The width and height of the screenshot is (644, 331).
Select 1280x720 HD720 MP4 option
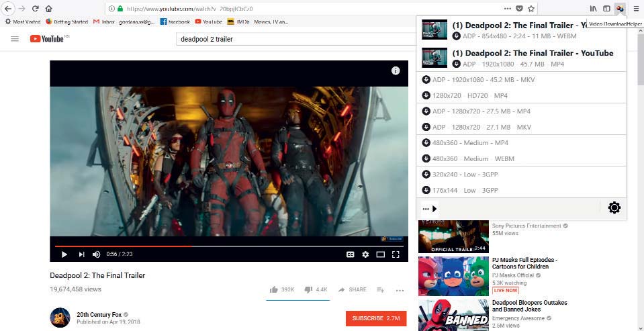[522, 96]
